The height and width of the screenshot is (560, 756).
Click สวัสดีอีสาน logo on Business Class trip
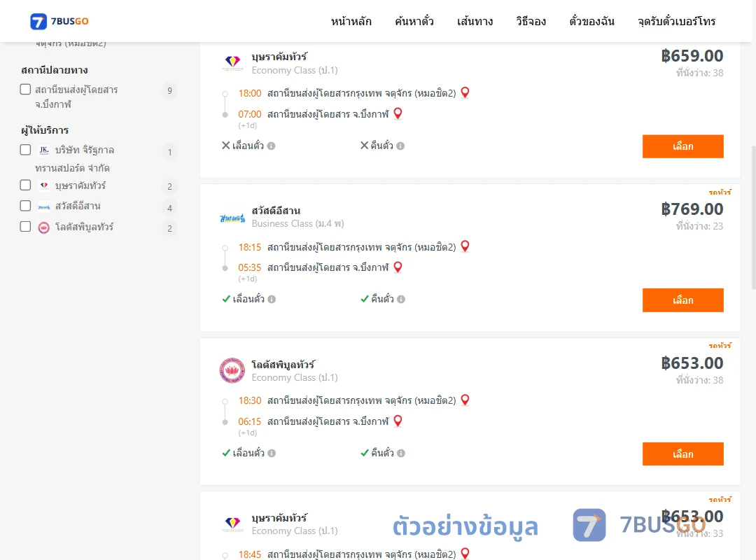coord(232,218)
